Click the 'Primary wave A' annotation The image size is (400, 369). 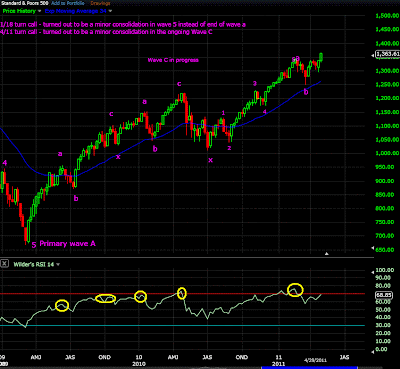(x=67, y=244)
